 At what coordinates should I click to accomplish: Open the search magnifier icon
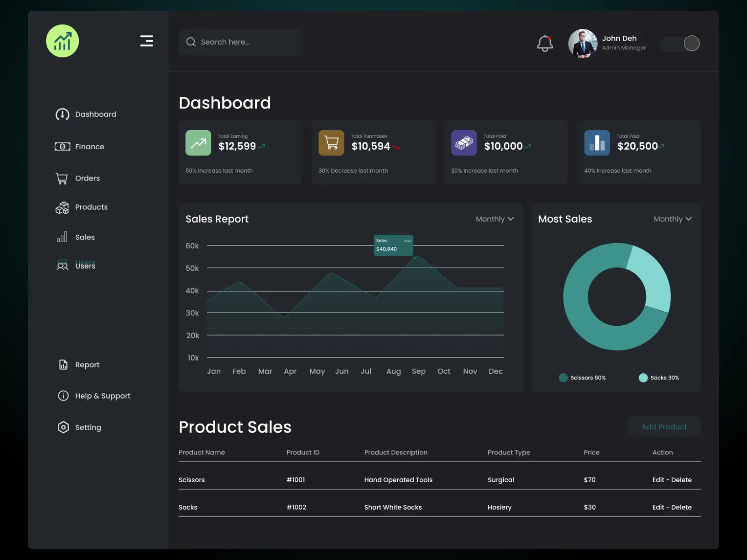pos(191,42)
